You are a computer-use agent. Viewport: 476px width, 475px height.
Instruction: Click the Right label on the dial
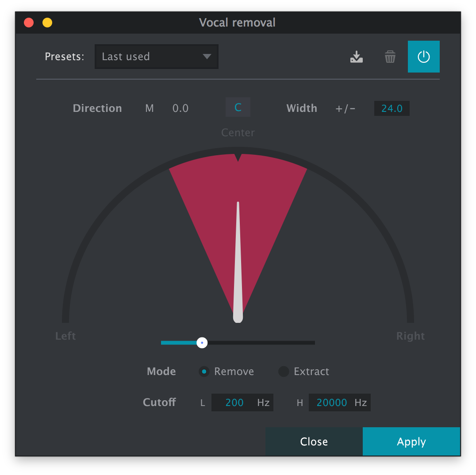pos(411,336)
